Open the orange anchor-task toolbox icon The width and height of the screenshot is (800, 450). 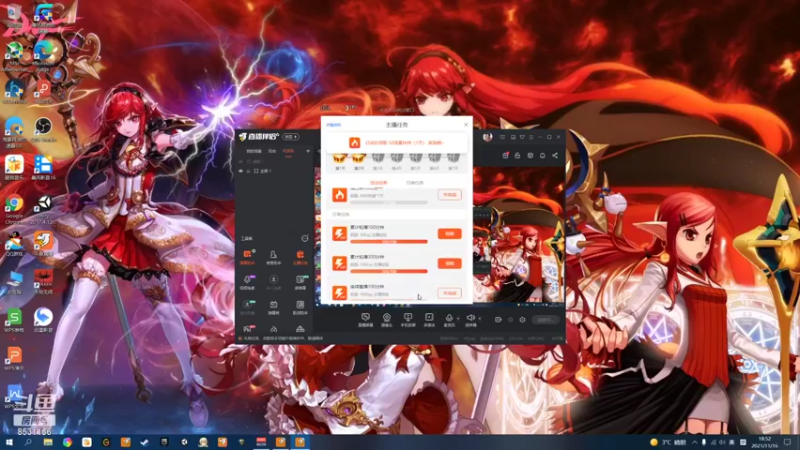coord(300,256)
